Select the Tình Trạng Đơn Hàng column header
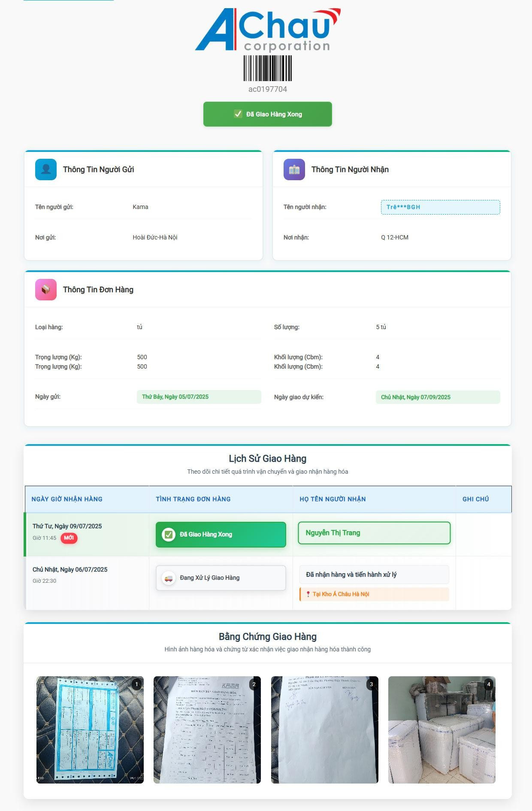532x811 pixels. pos(193,499)
